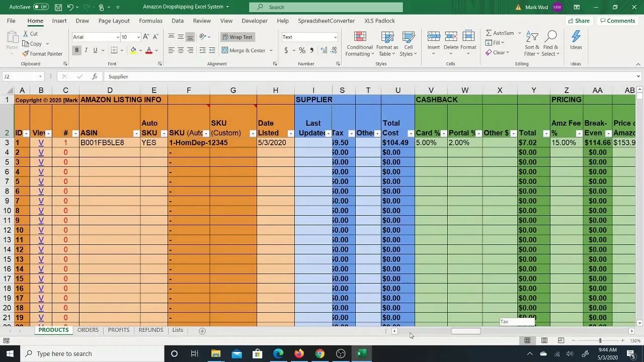This screenshot has width=644, height=362.
Task: Click the Comments button
Action: point(617,21)
